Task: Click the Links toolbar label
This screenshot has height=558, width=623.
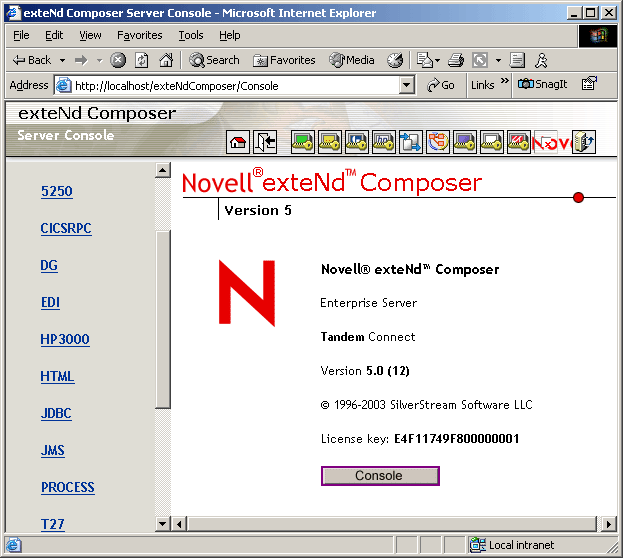Action: [483, 85]
